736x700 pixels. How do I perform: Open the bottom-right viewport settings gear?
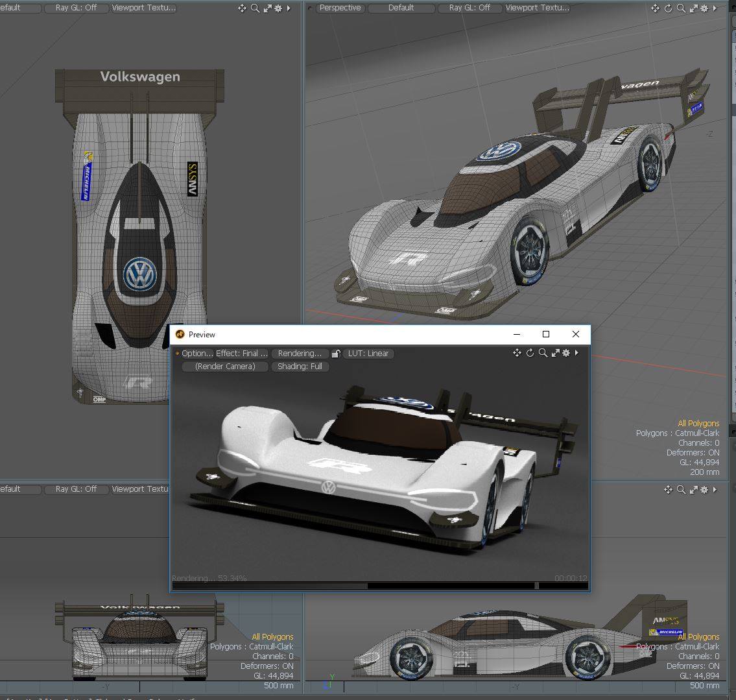705,490
